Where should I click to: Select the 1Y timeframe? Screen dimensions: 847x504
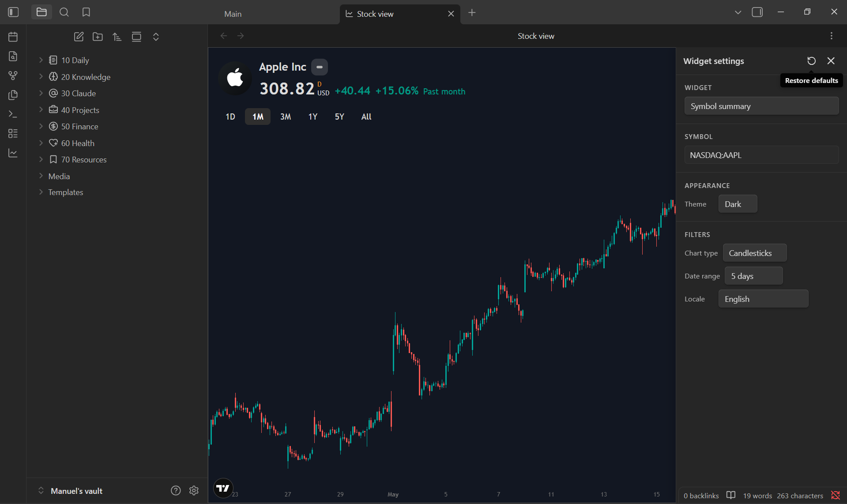click(x=313, y=117)
